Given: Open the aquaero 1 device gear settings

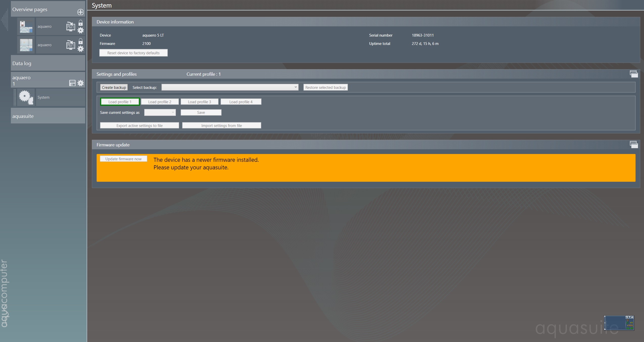Looking at the screenshot, I should 81,83.
